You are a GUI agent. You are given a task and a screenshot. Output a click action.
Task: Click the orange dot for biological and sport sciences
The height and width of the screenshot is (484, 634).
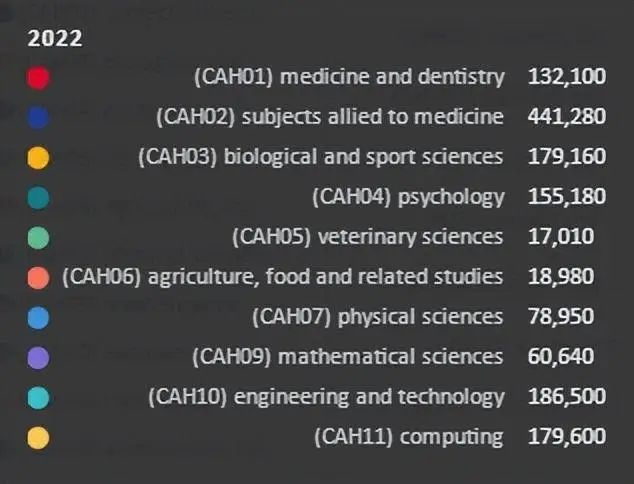(x=38, y=158)
